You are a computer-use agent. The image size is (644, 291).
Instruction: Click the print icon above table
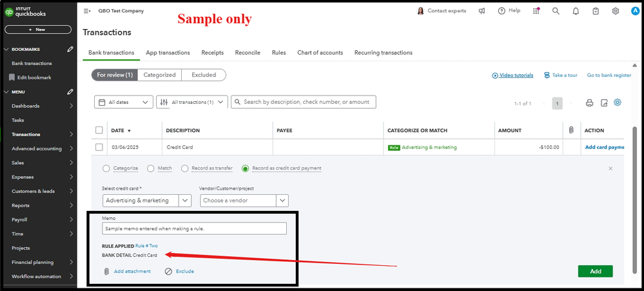[x=589, y=103]
